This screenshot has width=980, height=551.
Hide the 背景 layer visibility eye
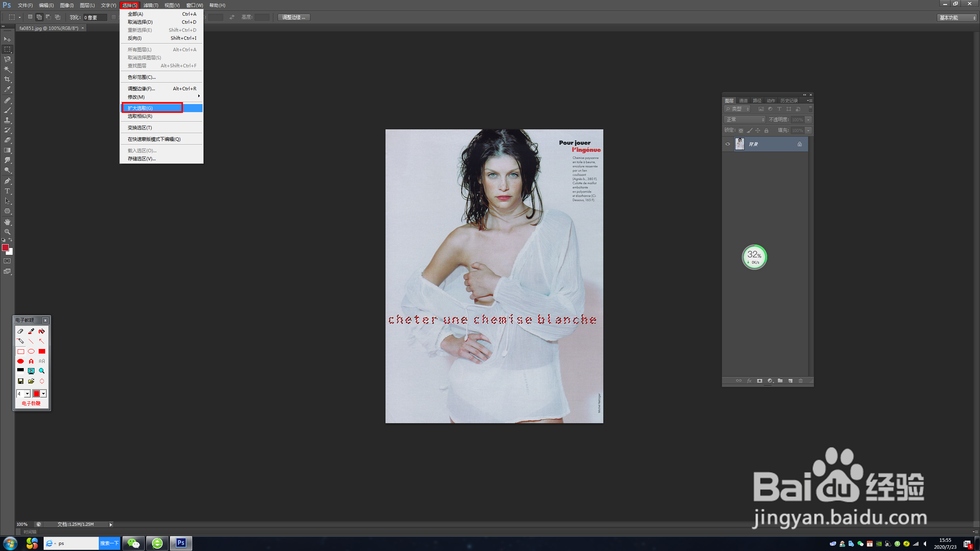pos(728,144)
